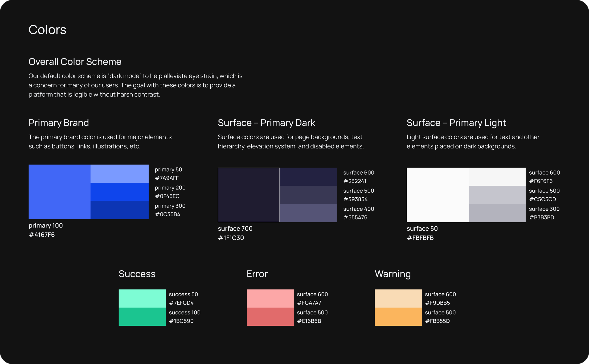Select the warning orange #FBB55D swatch
589x364 pixels.
(x=398, y=316)
